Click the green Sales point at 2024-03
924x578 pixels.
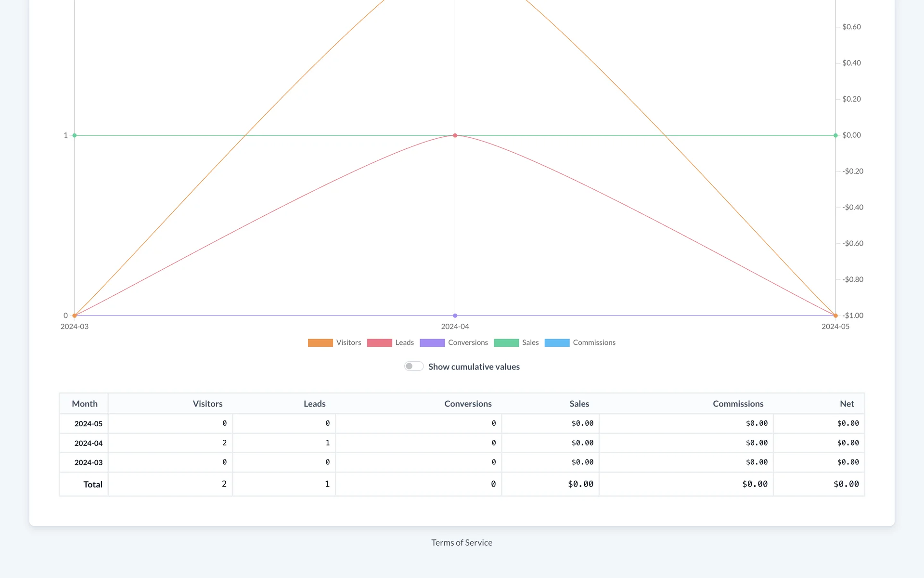75,135
